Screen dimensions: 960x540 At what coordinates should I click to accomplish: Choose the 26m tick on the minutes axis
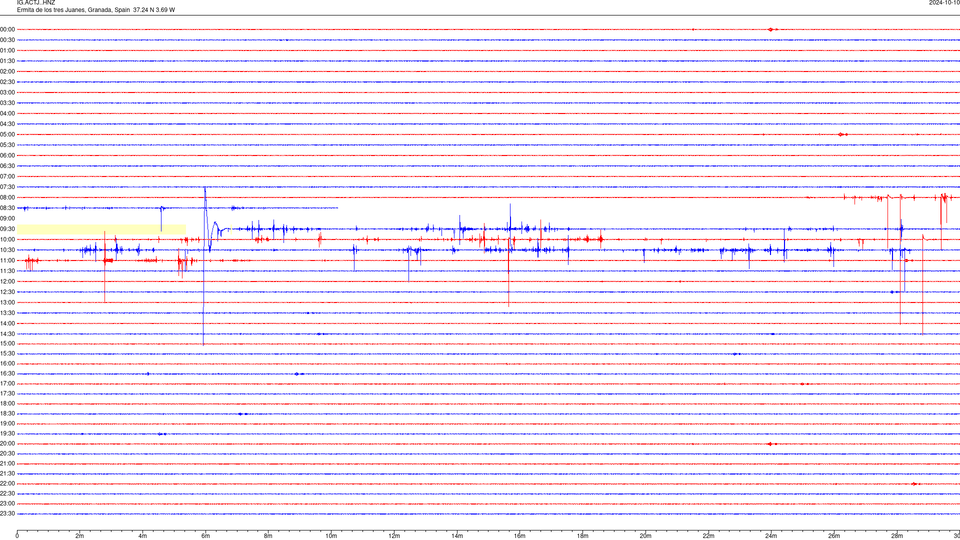(834, 536)
